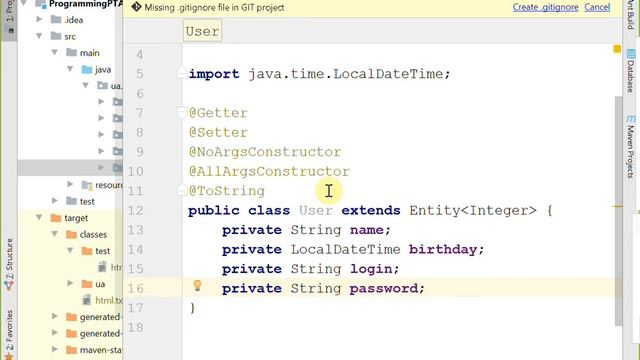Collapse the src folder tree arrow

point(40,36)
